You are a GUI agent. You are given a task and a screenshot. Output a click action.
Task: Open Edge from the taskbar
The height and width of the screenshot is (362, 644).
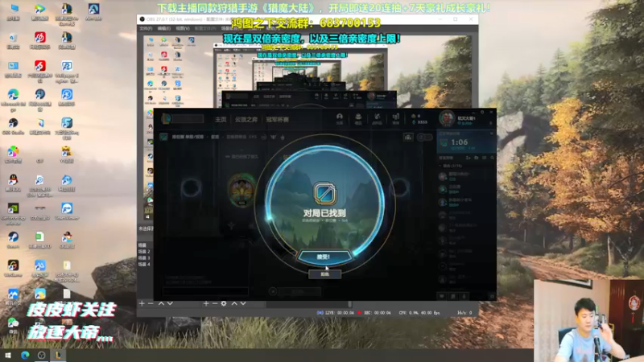pos(25,355)
